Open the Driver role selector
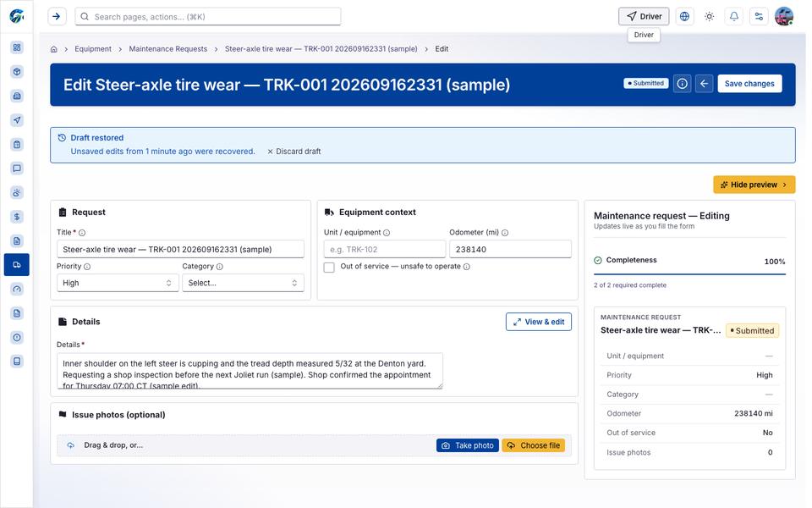The image size is (812, 508). [644, 17]
